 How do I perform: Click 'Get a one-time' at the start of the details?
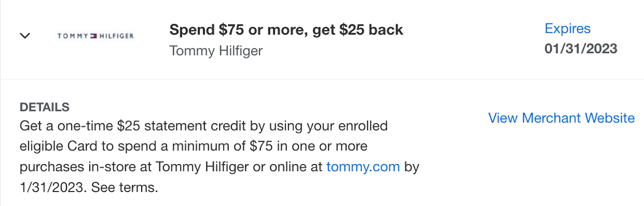pyautogui.click(x=66, y=126)
